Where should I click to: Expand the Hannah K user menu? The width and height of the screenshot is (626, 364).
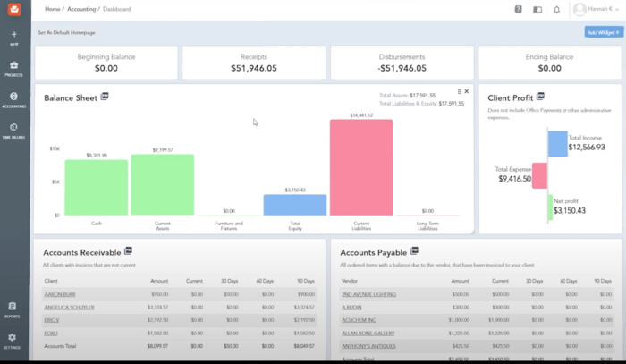tap(595, 9)
